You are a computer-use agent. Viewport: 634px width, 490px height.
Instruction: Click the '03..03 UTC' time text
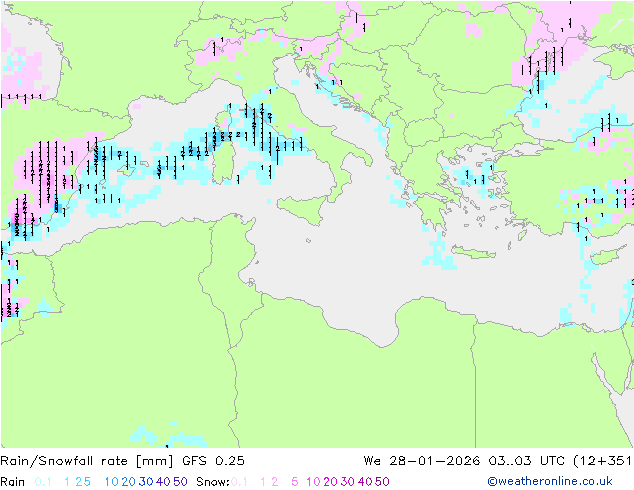(x=526, y=461)
